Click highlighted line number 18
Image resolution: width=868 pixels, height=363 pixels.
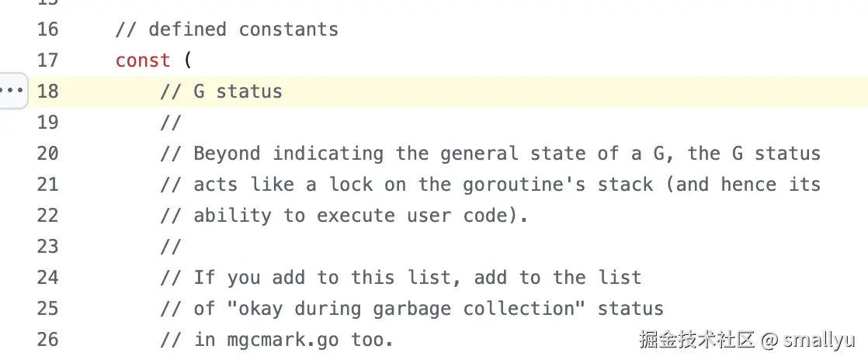[x=47, y=92]
